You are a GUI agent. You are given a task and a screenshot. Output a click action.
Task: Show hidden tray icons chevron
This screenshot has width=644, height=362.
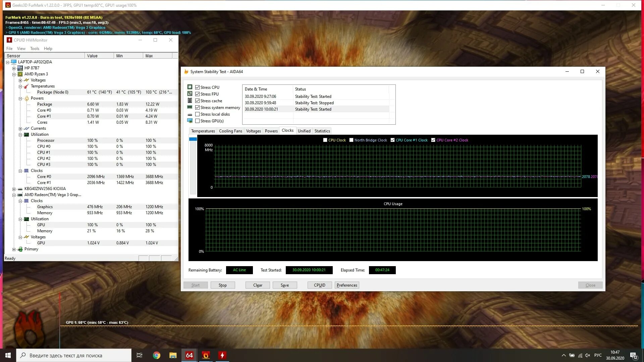point(563,355)
